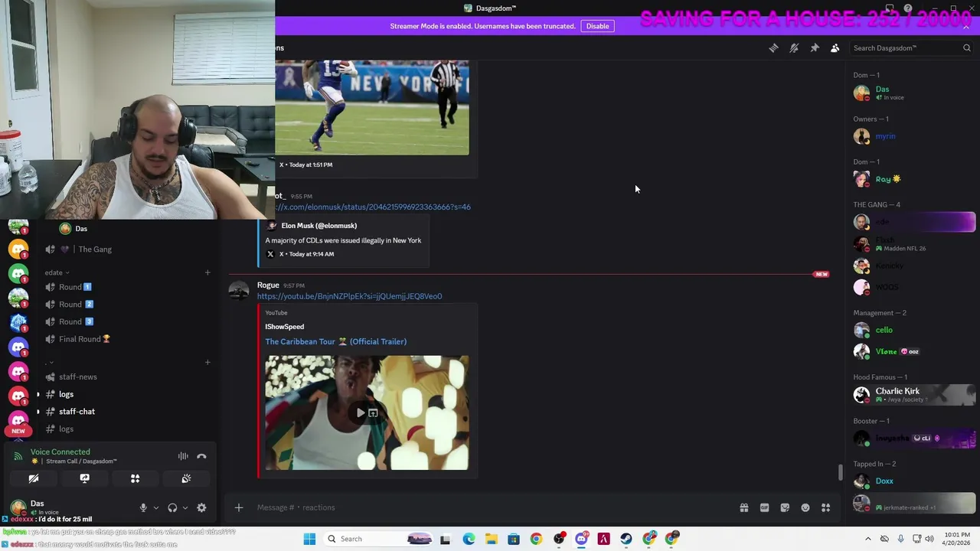Join The Gang voice channel
Screen dimensions: 980x551
pyautogui.click(x=95, y=249)
